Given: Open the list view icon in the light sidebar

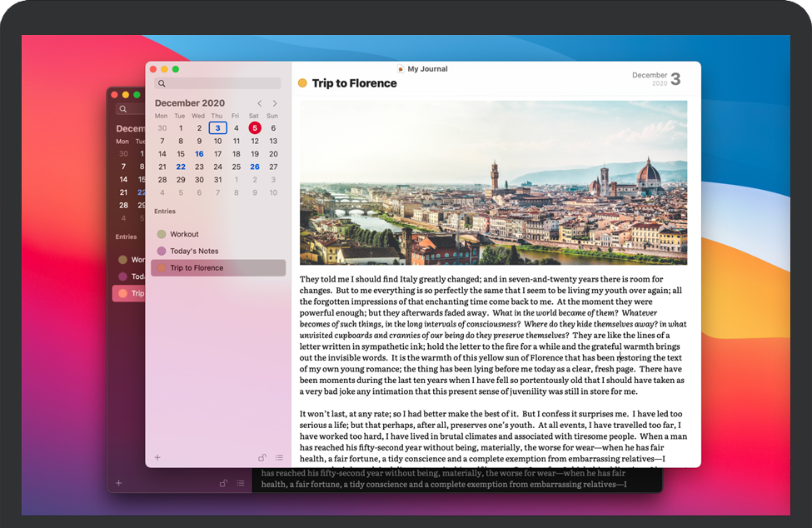Looking at the screenshot, I should (279, 457).
